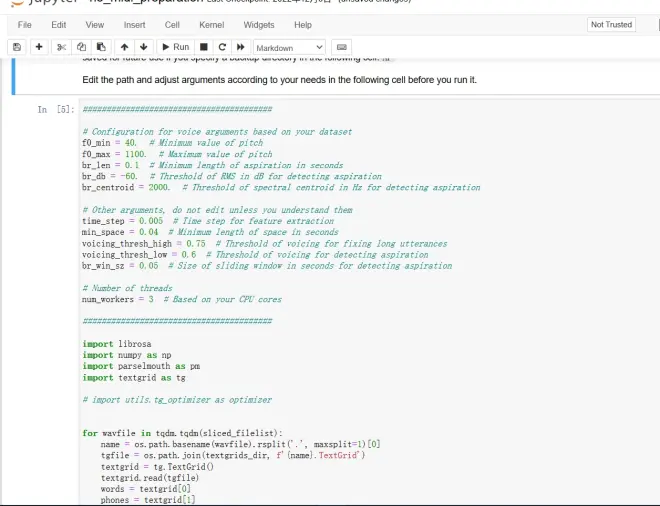The height and width of the screenshot is (506, 660).
Task: Click the 'for wavfile in tqdm.tqdm' line
Action: tap(183, 433)
